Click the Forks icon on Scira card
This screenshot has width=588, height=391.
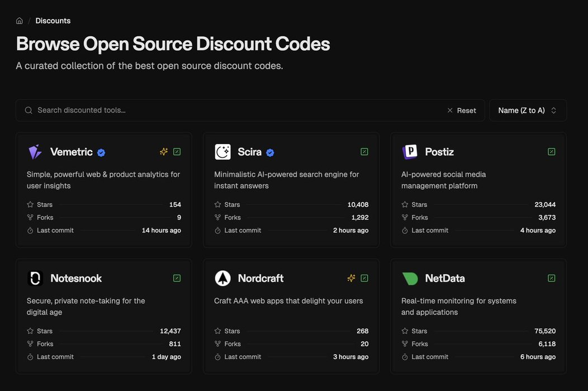(217, 217)
